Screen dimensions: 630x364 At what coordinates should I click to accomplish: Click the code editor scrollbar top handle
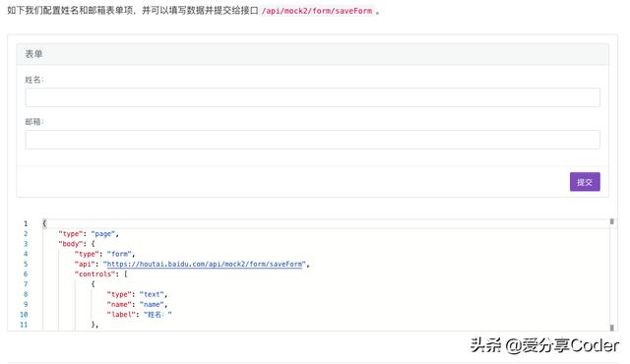612,221
